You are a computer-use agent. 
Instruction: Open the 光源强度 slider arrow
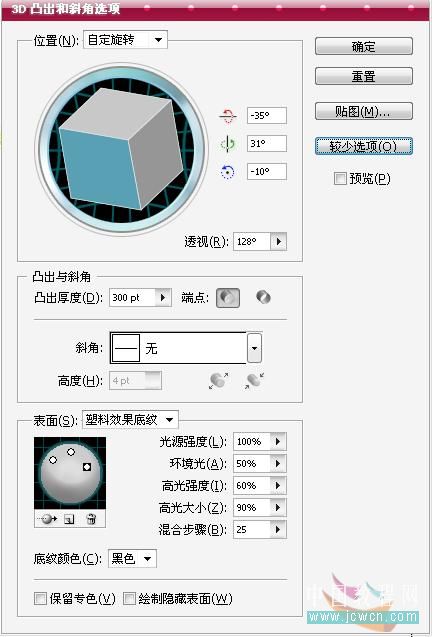(x=278, y=441)
